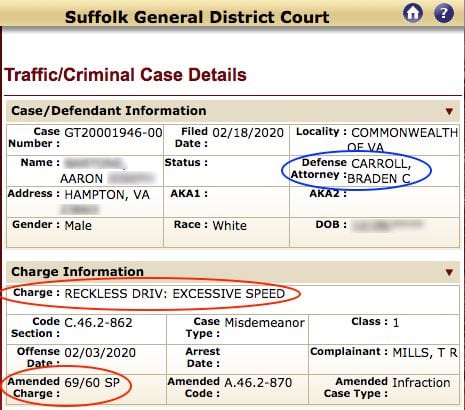Select the Infraction amended case type
This screenshot has height=410, width=465.
click(x=421, y=383)
